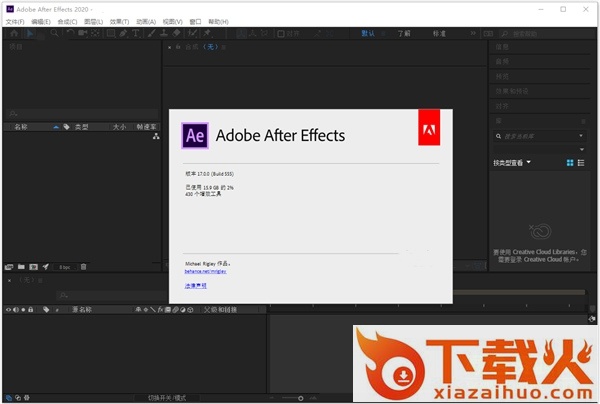Click the Interpret Footage icon in Project panel
The image size is (600, 404).
pyautogui.click(x=9, y=267)
